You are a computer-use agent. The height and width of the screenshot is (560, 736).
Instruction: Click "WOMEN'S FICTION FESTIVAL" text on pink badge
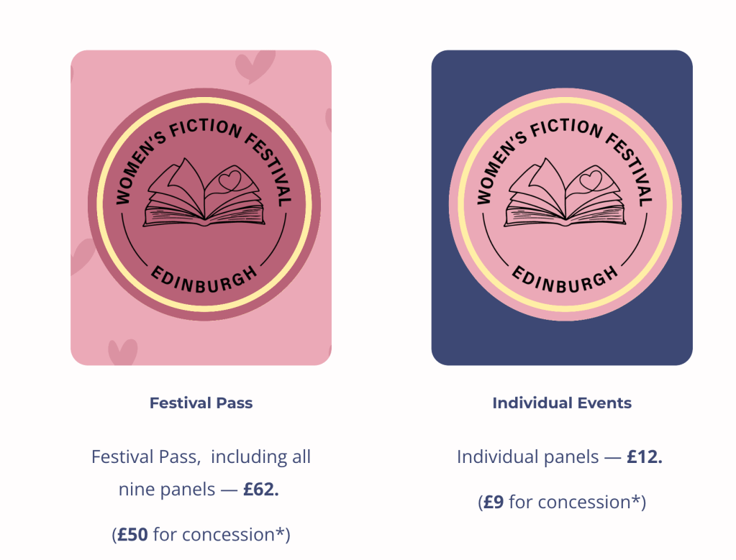[x=204, y=132]
